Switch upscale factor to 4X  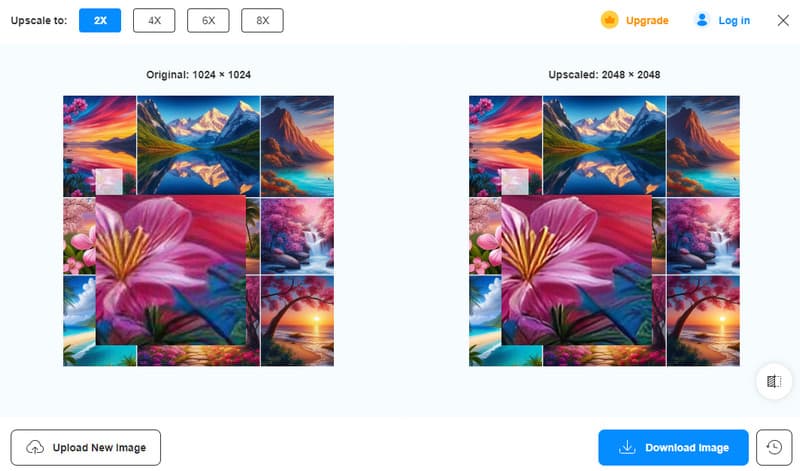click(x=154, y=20)
